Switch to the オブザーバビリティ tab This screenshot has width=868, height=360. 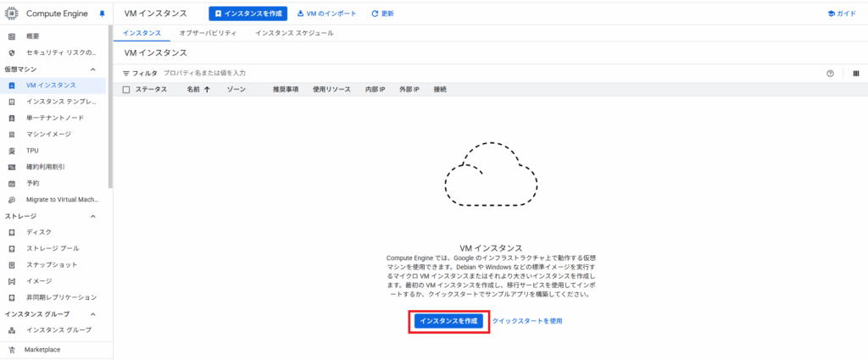[208, 33]
